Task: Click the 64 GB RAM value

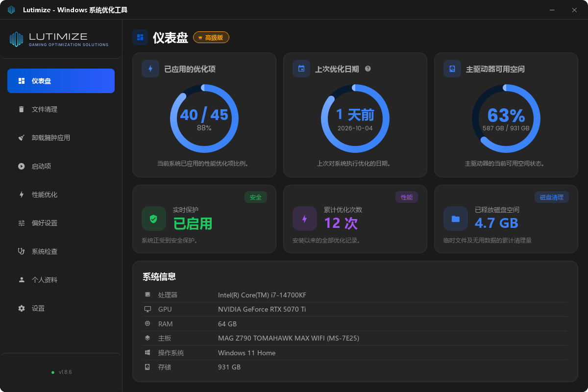Action: click(227, 324)
